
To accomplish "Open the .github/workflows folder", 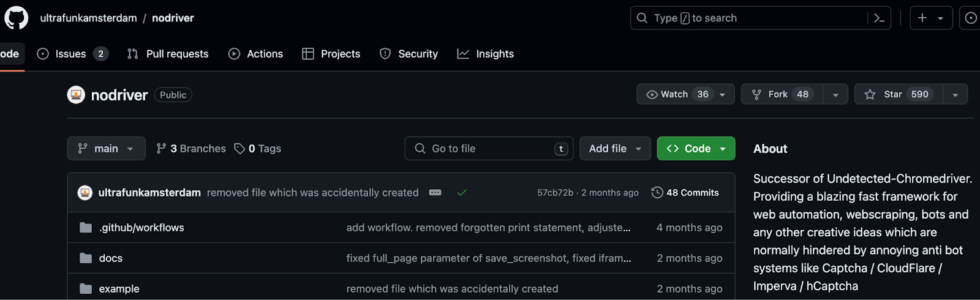I will pos(141,228).
